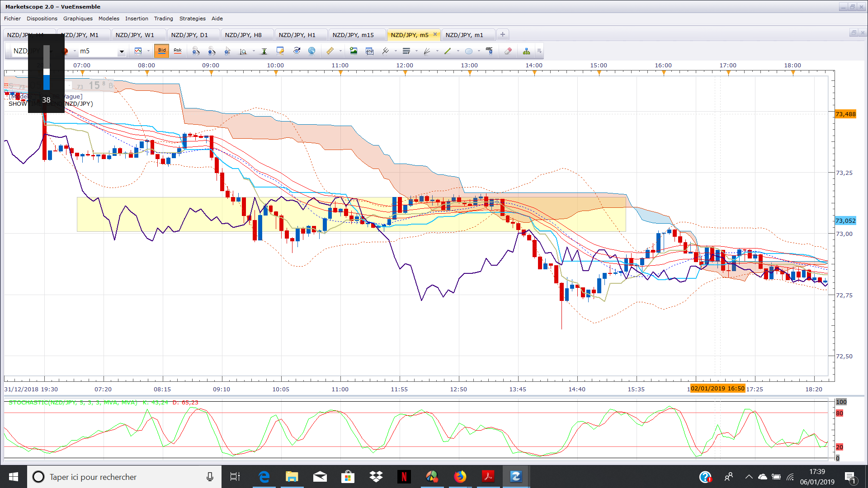Switch to the NZD/JPY, H1 tab
Image resolution: width=868 pixels, height=488 pixels.
pos(301,35)
